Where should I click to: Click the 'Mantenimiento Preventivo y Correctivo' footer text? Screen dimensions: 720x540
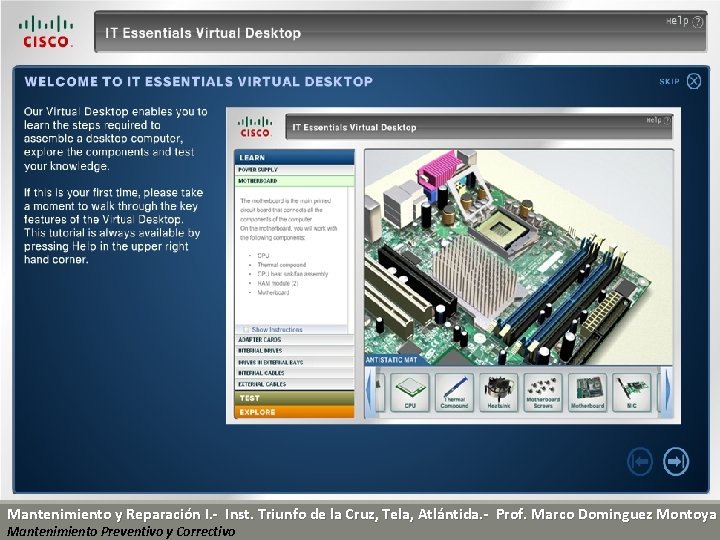point(121,531)
